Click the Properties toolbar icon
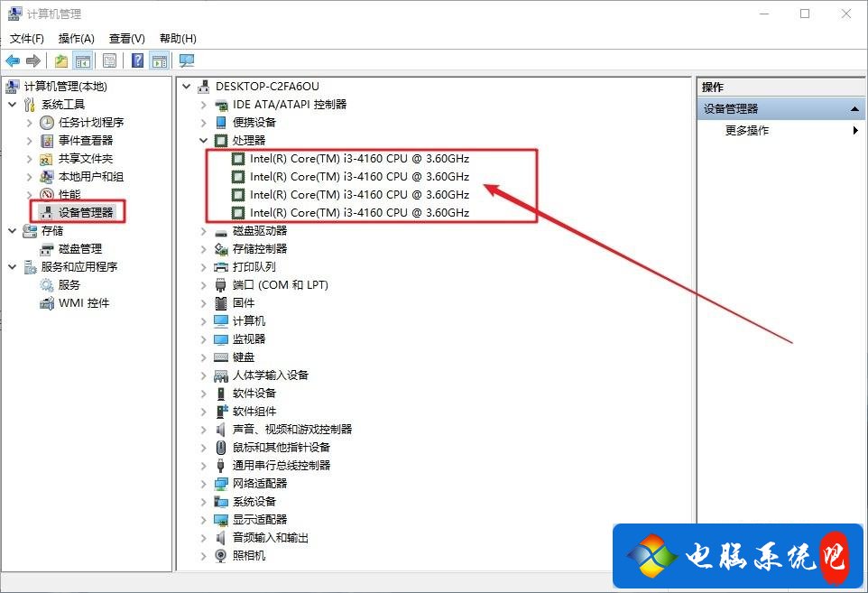 pos(109,60)
